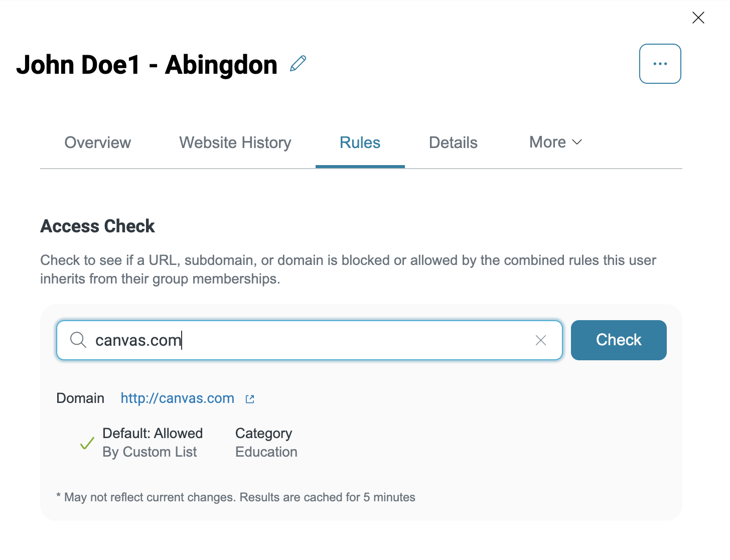Click the magnifier icon in the search box
This screenshot has height=560, width=730.
78,340
